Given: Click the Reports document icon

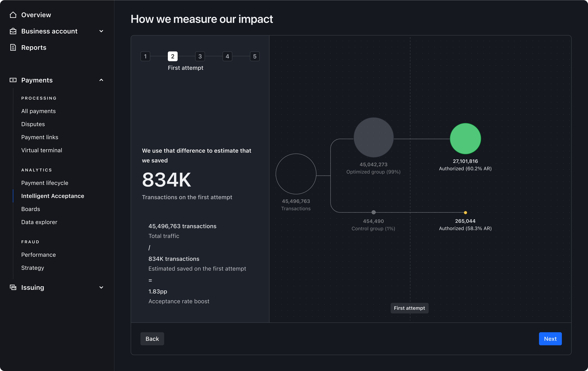Looking at the screenshot, I should coord(13,47).
